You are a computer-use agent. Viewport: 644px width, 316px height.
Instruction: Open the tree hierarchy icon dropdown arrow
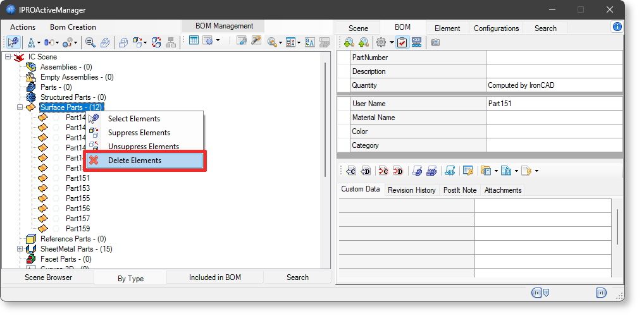(x=39, y=42)
